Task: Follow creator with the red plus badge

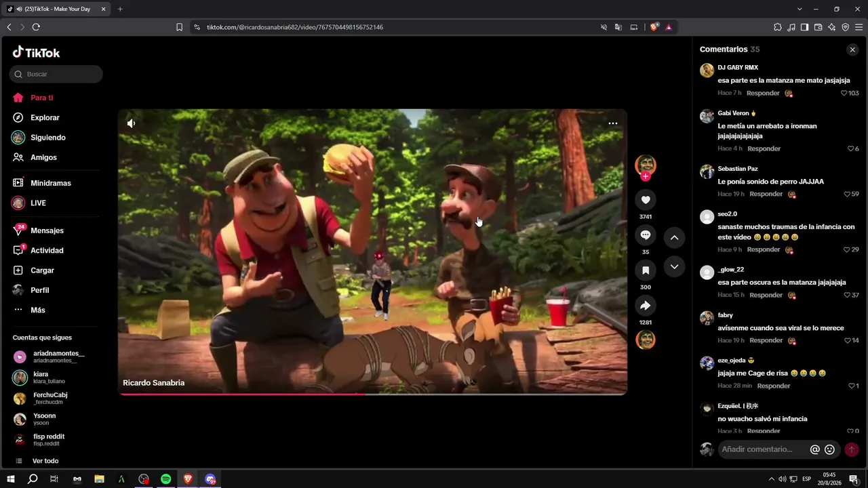Action: [646, 176]
